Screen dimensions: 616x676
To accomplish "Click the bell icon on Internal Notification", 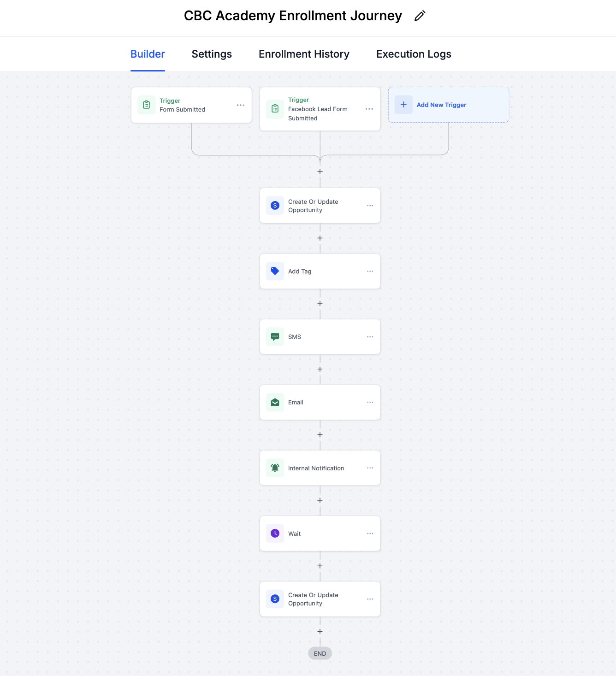I will tap(275, 468).
